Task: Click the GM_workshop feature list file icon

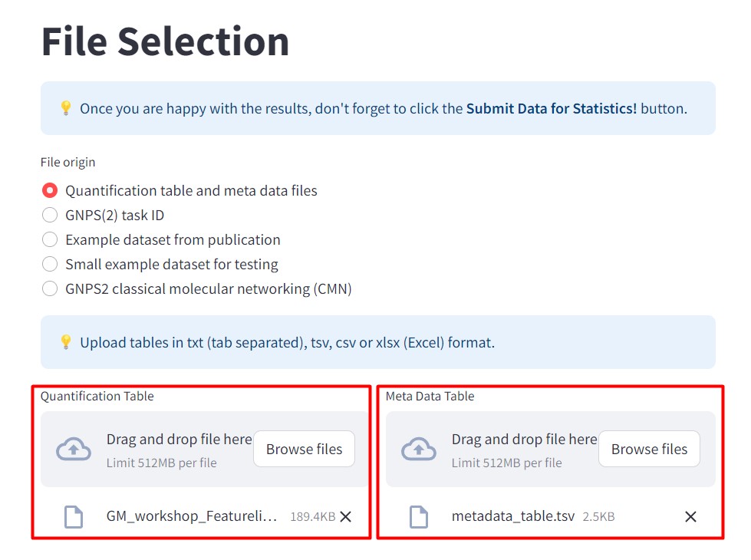Action: [74, 517]
